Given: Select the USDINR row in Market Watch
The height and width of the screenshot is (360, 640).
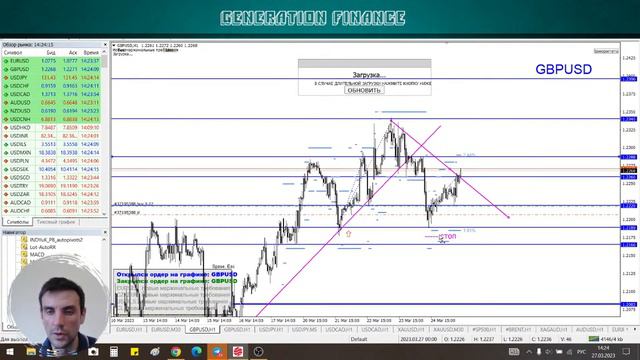Looking at the screenshot, I should [51, 136].
